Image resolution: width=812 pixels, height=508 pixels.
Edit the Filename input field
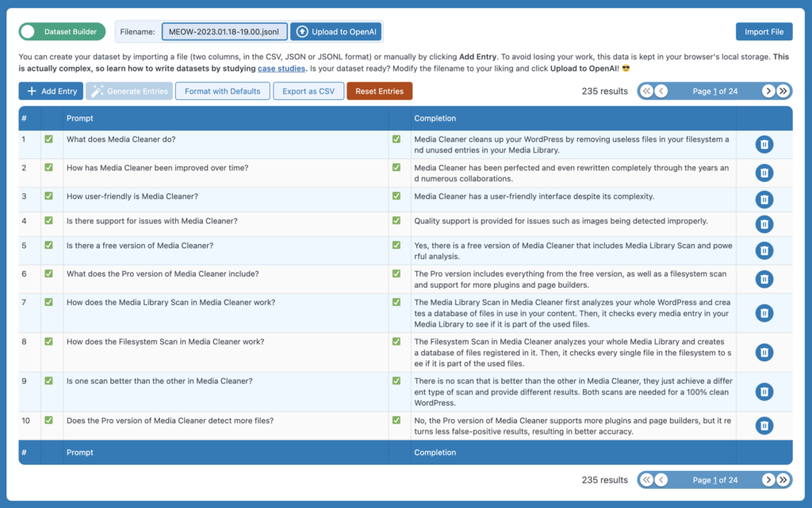[224, 32]
